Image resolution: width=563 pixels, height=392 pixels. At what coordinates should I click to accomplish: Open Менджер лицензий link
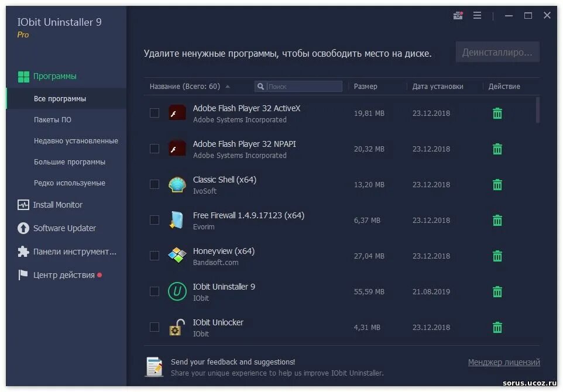[x=504, y=362]
